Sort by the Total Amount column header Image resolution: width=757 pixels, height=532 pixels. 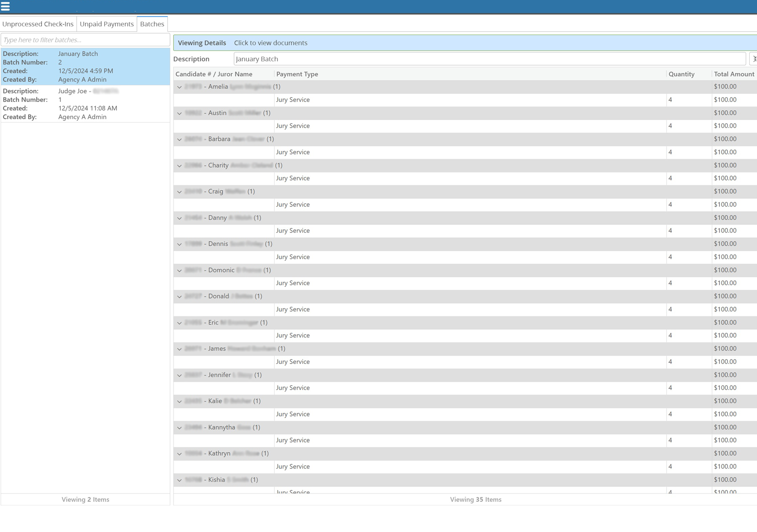click(x=734, y=74)
